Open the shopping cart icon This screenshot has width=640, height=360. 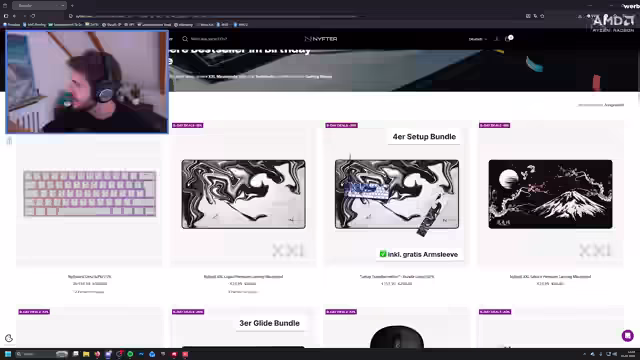[508, 39]
